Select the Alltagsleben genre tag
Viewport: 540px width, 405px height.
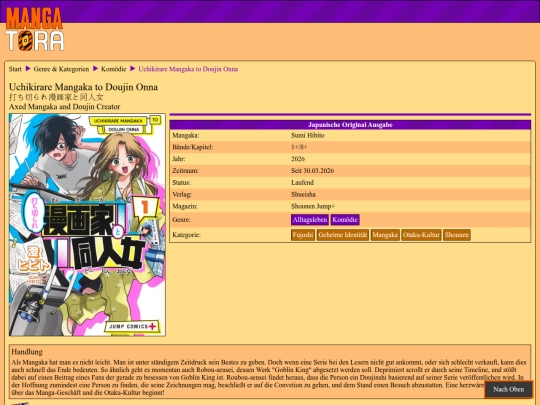coord(310,220)
